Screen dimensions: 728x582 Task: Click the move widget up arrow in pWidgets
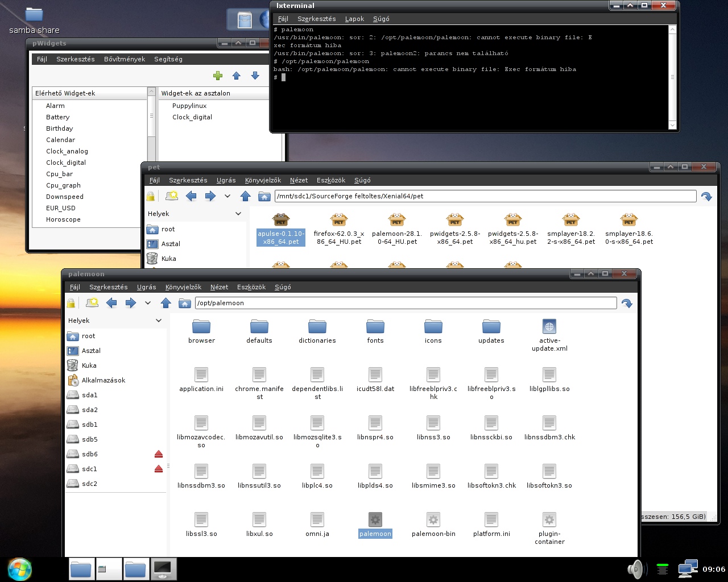[237, 76]
